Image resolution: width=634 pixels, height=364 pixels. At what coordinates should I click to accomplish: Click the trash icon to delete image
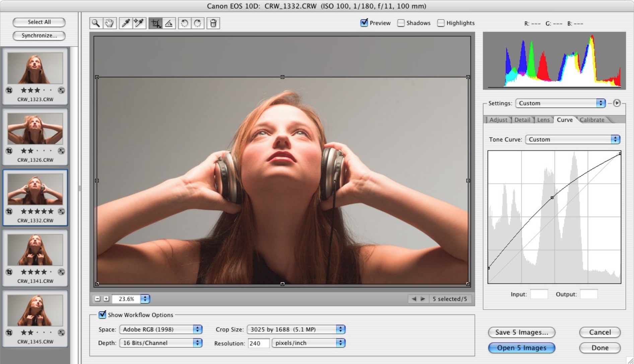213,23
